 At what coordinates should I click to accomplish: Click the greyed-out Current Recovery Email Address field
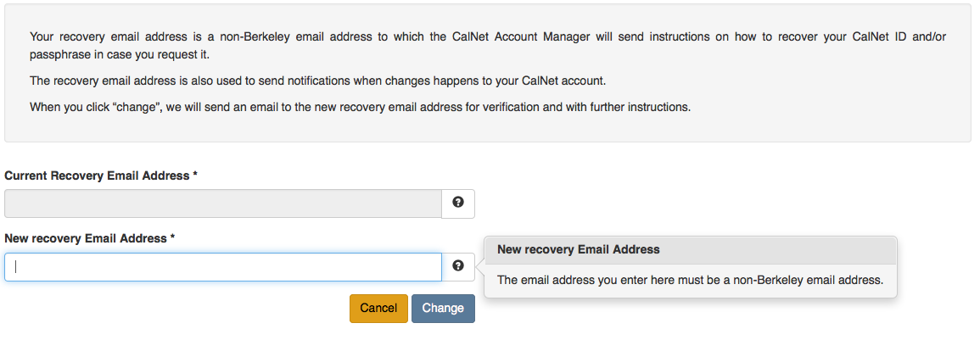[223, 203]
